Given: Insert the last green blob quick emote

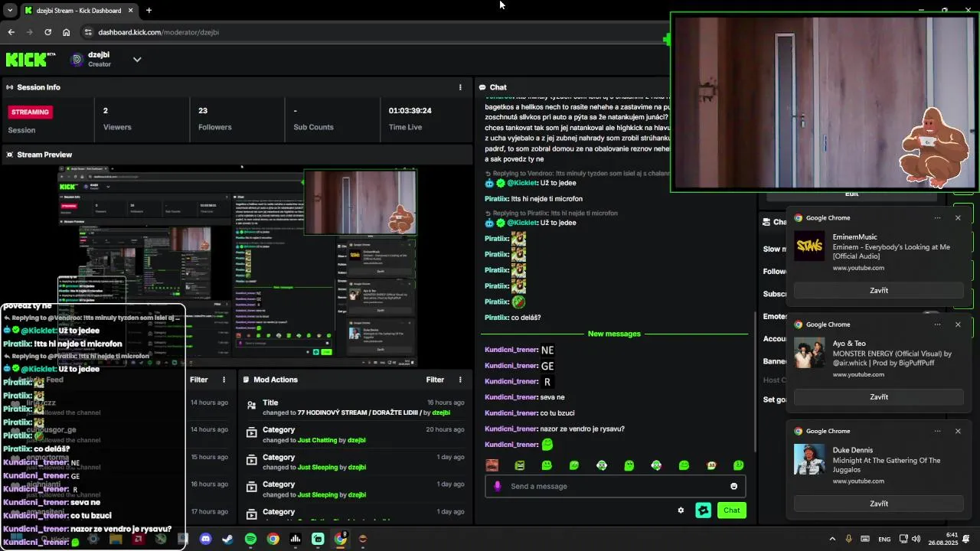Looking at the screenshot, I should 738,465.
